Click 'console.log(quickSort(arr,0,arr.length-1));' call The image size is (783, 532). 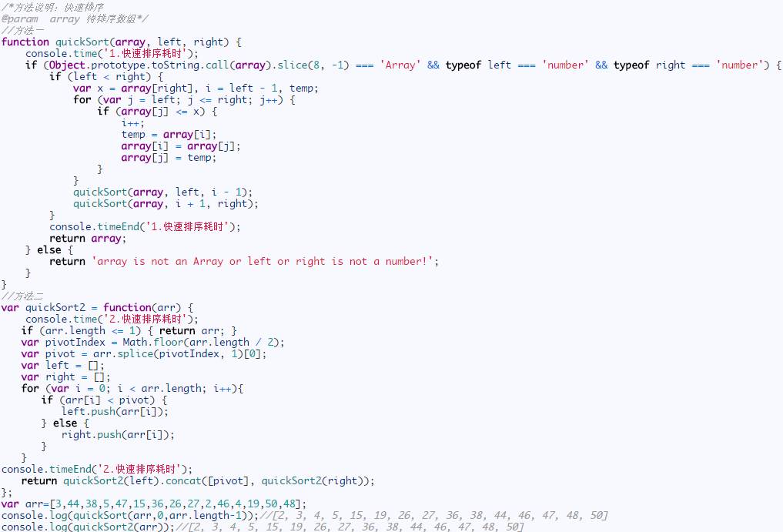click(130, 515)
